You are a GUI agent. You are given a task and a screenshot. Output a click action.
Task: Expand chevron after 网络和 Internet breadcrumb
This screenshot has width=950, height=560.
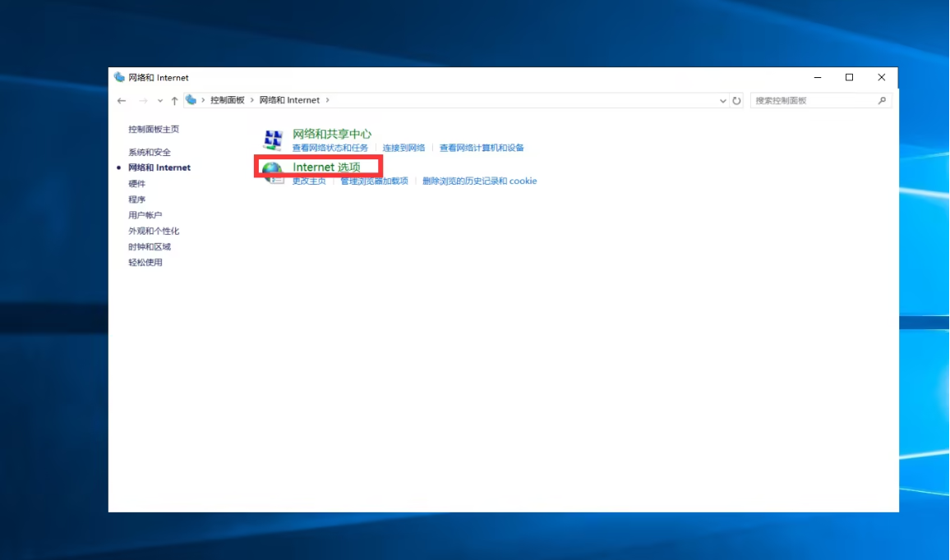coord(328,100)
